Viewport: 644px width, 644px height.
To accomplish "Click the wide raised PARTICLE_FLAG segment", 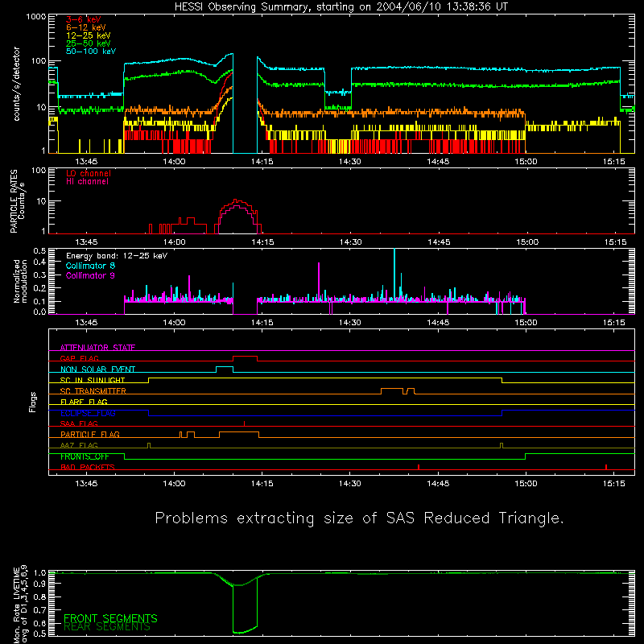I will [239, 432].
